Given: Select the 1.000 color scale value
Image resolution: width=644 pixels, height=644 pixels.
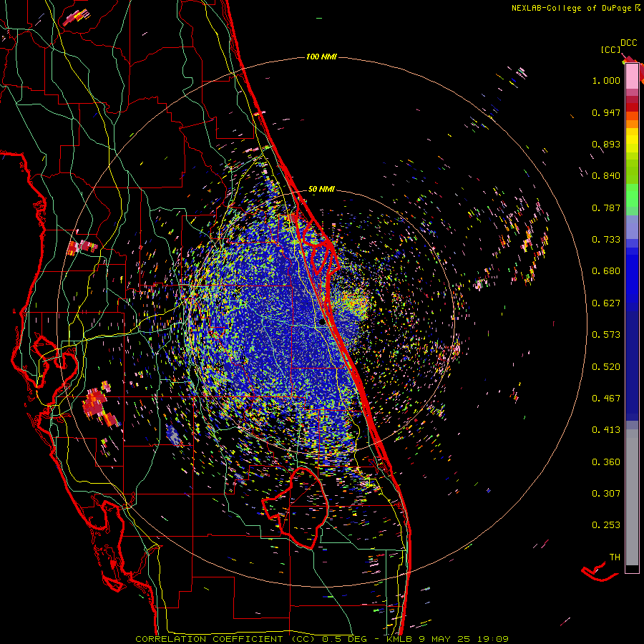Looking at the screenshot, I should [x=606, y=80].
